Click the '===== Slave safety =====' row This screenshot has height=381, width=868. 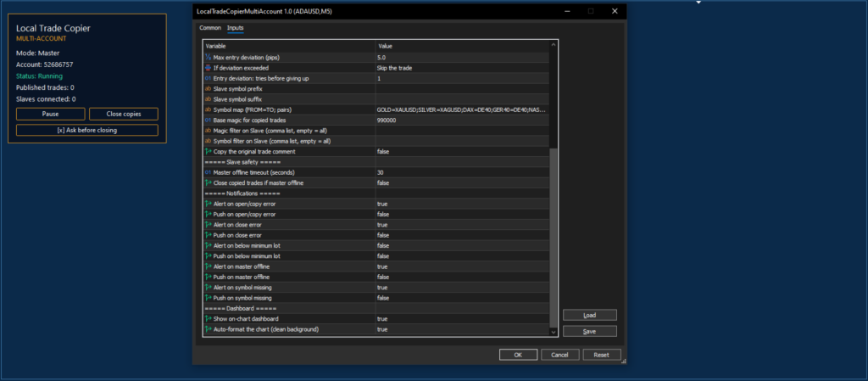pyautogui.click(x=376, y=162)
